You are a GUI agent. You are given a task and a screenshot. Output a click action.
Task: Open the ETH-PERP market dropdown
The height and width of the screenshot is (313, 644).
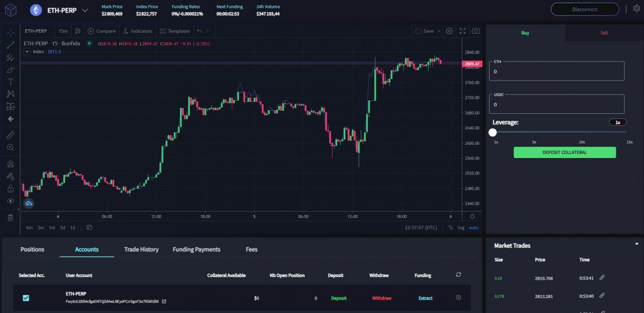[84, 10]
